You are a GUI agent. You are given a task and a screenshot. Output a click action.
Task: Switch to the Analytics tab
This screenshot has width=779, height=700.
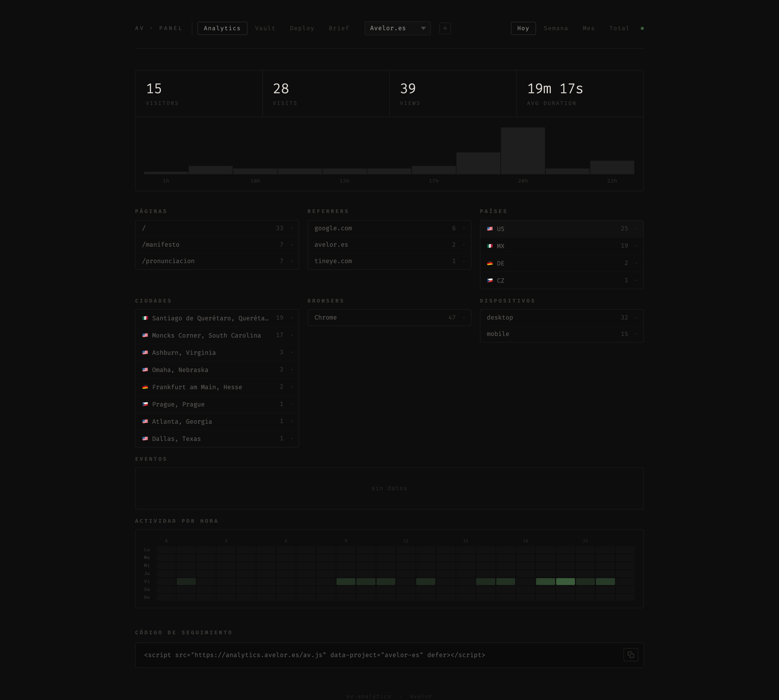222,28
